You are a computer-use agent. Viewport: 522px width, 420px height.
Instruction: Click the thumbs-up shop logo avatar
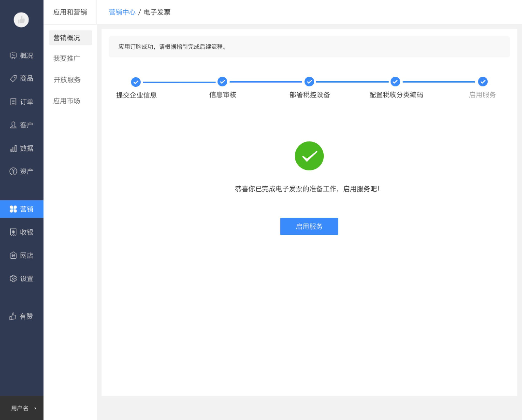[21, 20]
